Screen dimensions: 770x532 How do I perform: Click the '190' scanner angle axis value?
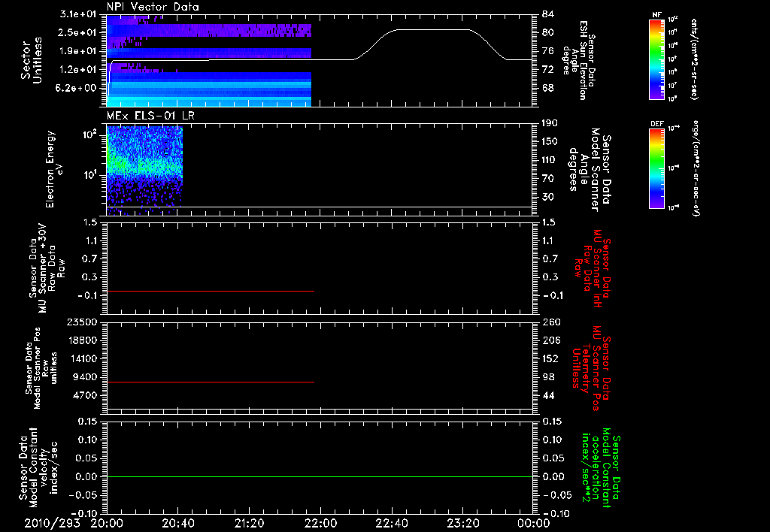(550, 123)
